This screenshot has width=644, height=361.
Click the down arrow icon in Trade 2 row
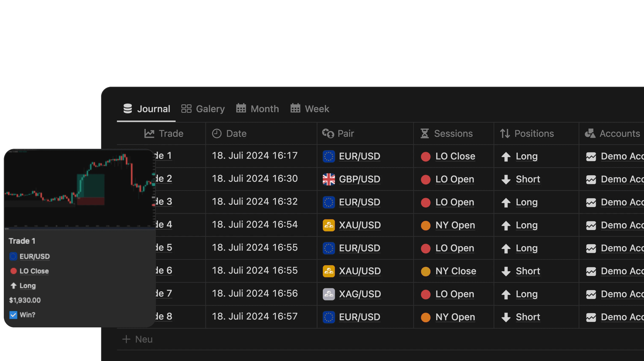pos(506,179)
